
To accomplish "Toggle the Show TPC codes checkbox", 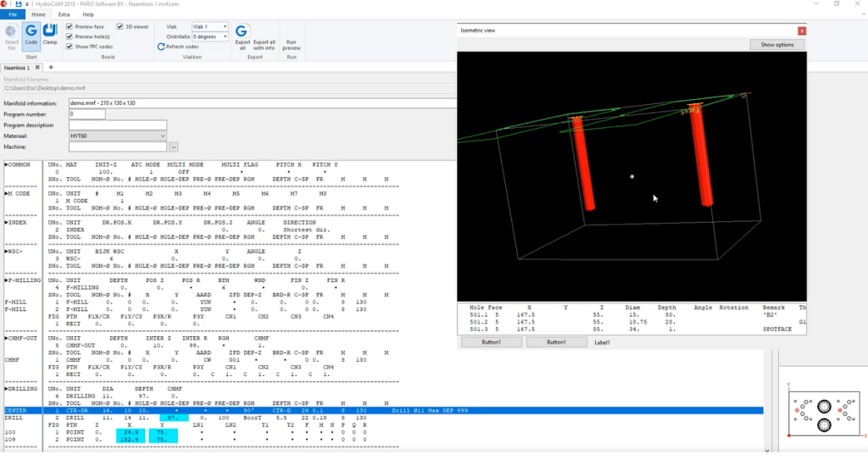I will [x=70, y=47].
